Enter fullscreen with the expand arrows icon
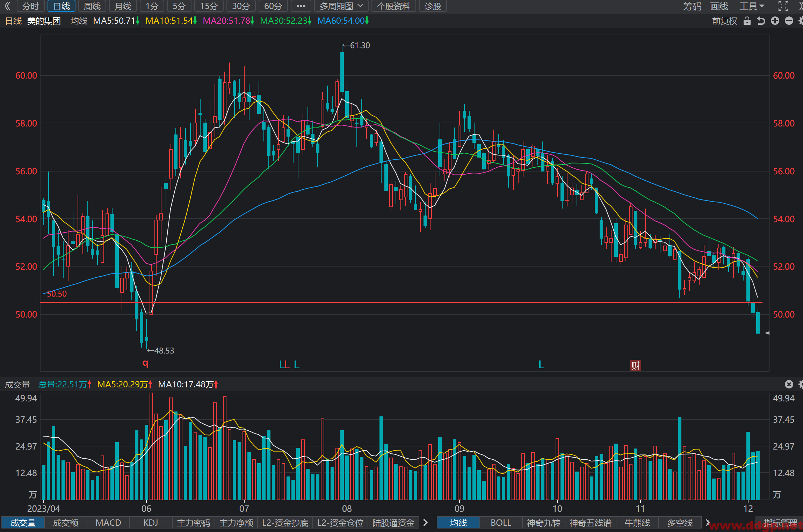803x532 pixels. (x=783, y=6)
